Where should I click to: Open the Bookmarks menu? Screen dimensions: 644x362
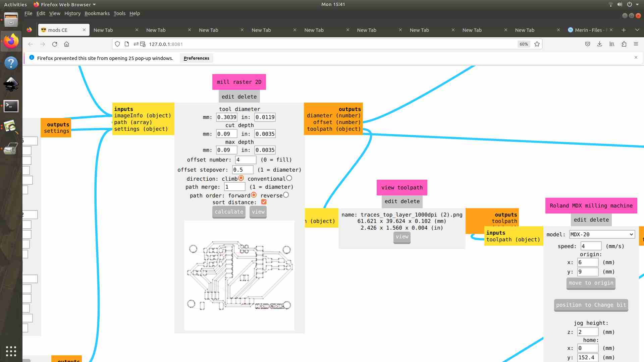click(97, 13)
